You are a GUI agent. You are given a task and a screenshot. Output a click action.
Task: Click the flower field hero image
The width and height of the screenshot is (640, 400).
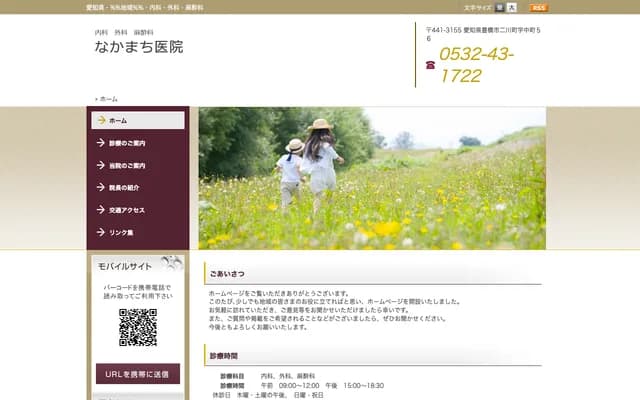pyautogui.click(x=371, y=178)
